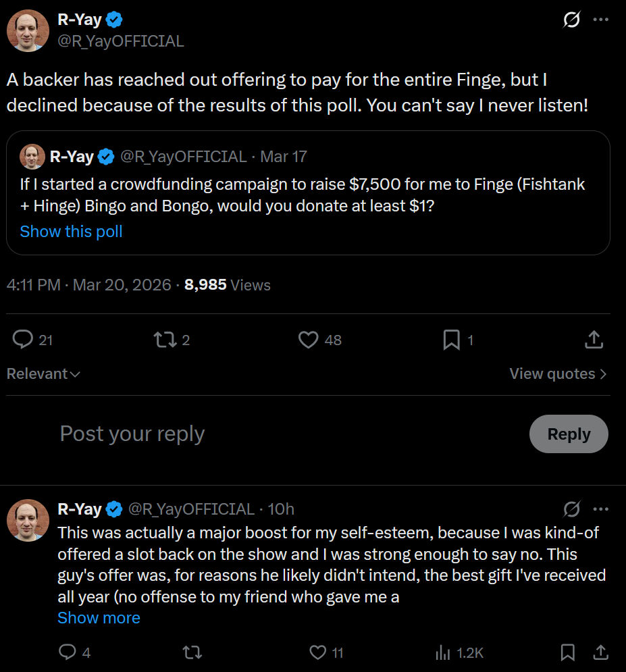View analytics on reply with 1.2K views

click(443, 652)
